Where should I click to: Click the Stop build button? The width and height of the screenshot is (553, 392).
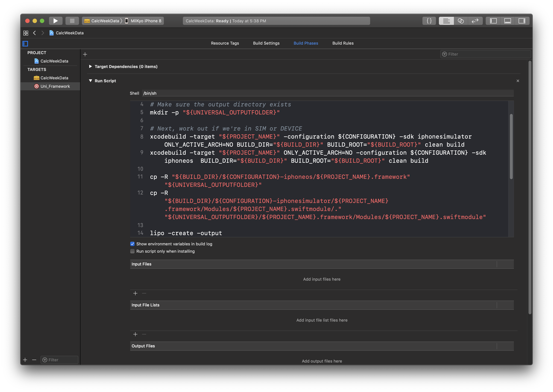(x=72, y=21)
